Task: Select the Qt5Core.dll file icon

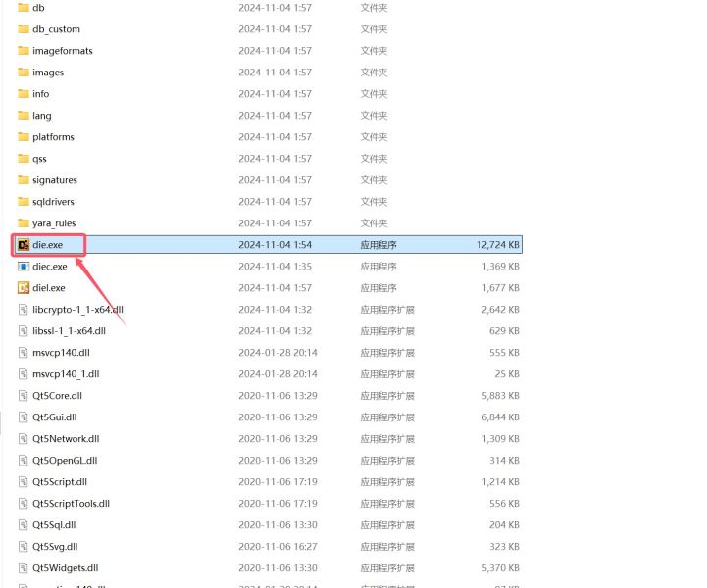Action: click(24, 396)
